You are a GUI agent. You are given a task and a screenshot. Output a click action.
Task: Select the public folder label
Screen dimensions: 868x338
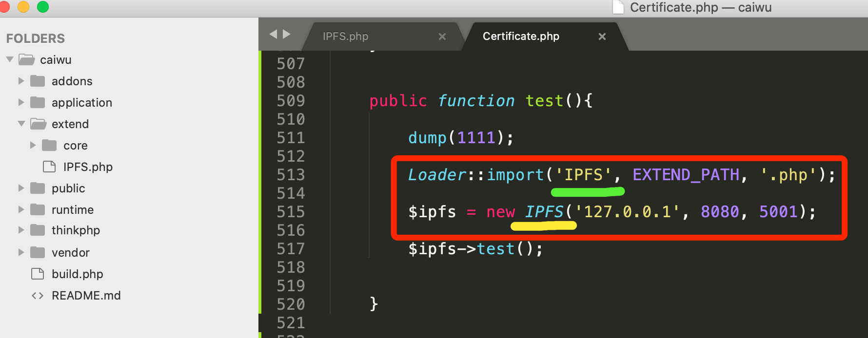(x=68, y=188)
